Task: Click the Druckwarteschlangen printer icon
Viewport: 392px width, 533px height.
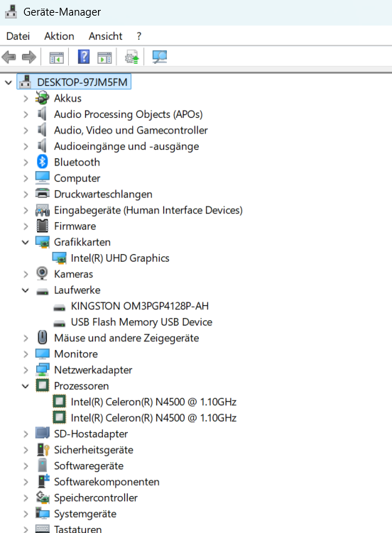Action: coord(42,194)
